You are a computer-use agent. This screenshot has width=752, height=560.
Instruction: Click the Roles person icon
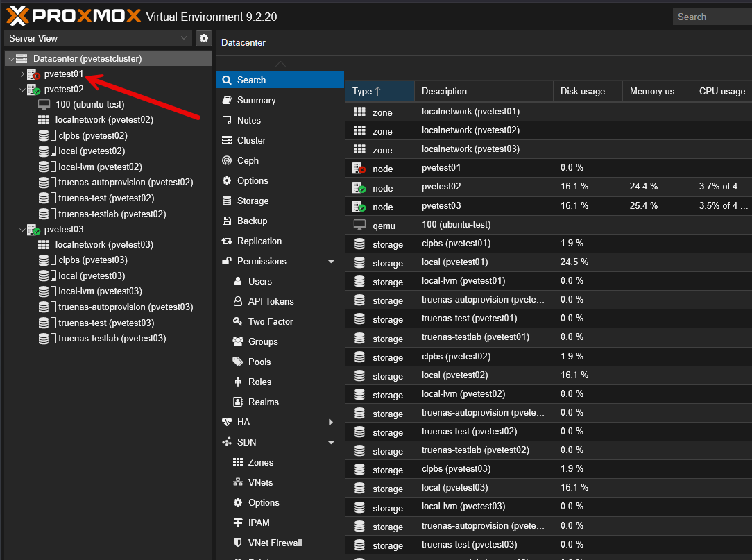tap(238, 382)
